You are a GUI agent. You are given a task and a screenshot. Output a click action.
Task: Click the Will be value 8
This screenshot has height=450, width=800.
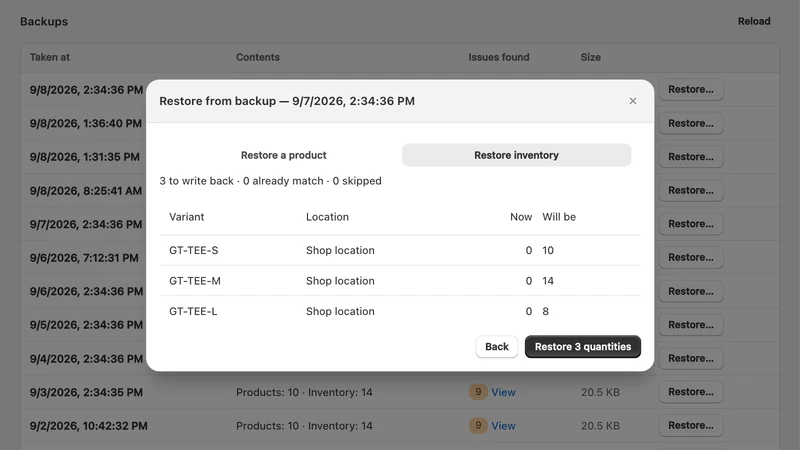[545, 312]
